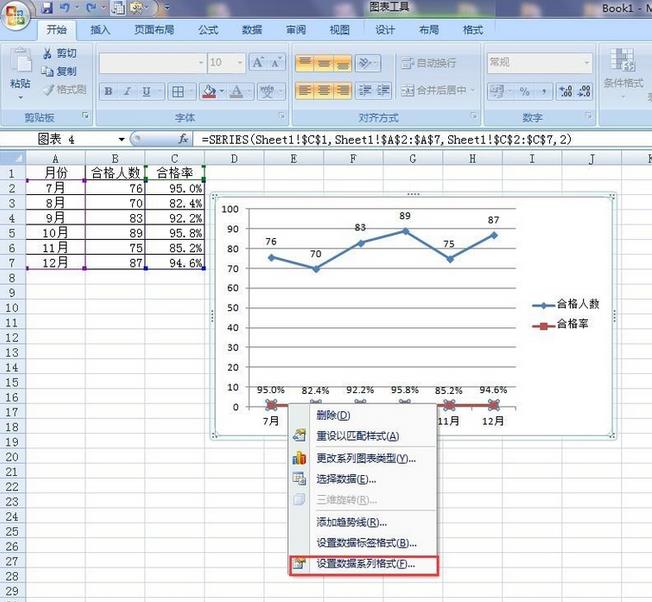
Task: Choose 添加趋势线 in context menu
Action: pyautogui.click(x=363, y=522)
